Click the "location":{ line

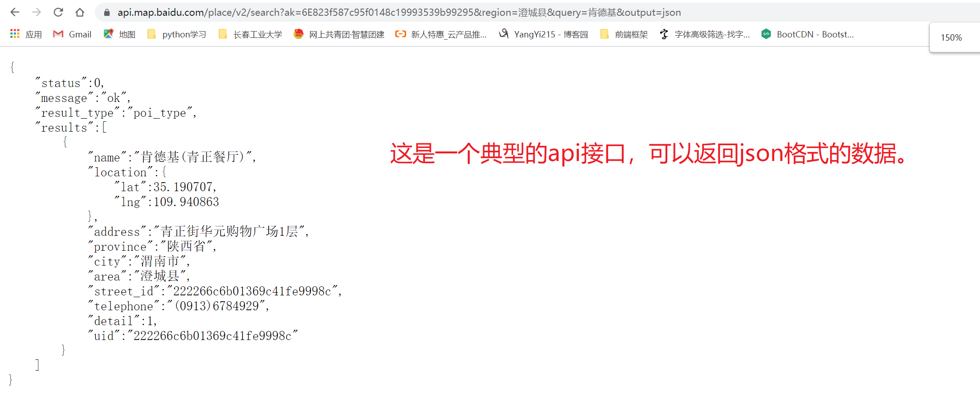(x=127, y=172)
